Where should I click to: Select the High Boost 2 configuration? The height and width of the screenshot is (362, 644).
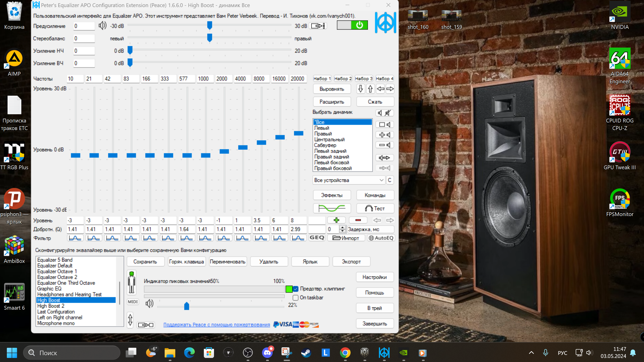51,306
